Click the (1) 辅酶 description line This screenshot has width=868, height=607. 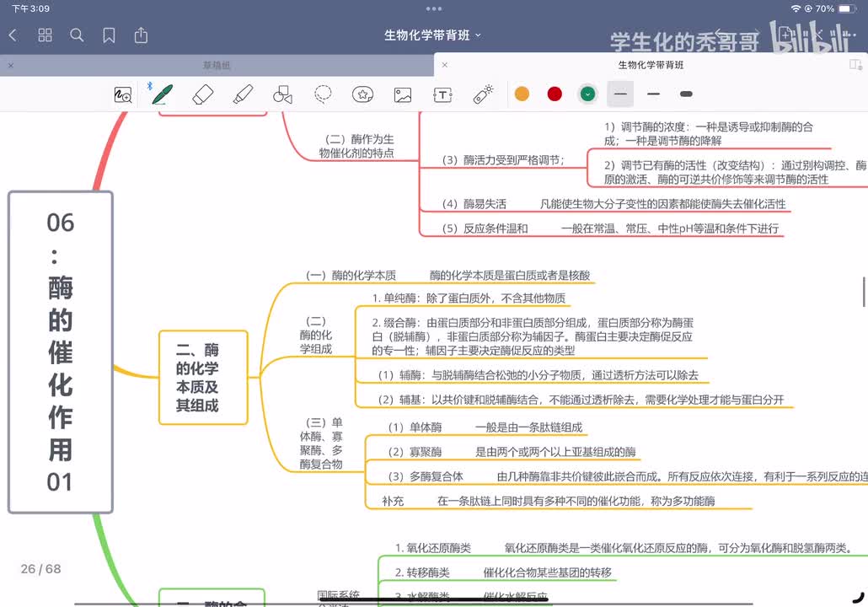[x=538, y=375]
